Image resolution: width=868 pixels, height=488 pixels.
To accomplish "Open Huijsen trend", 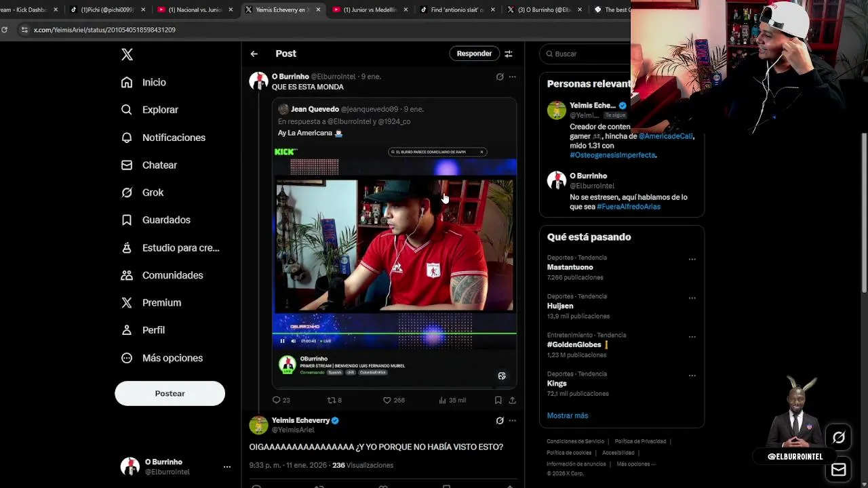I will 560,306.
